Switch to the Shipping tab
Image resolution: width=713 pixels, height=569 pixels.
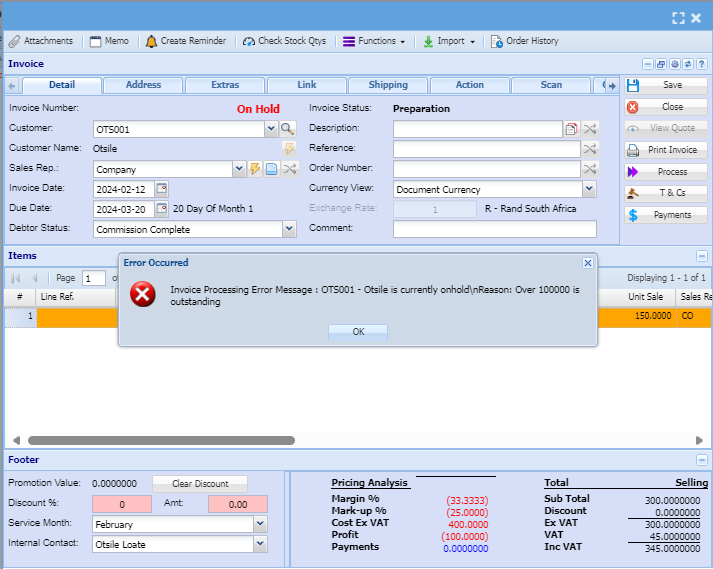pos(388,85)
